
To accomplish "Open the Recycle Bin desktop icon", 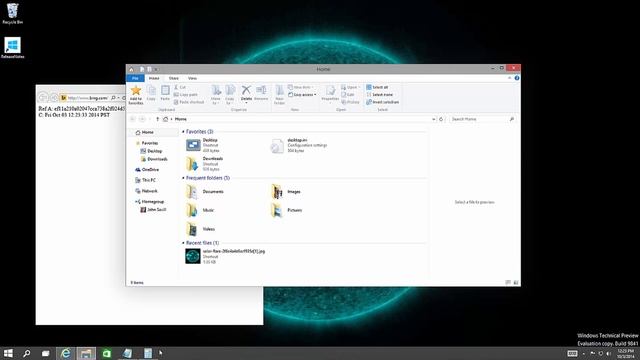I will click(13, 13).
